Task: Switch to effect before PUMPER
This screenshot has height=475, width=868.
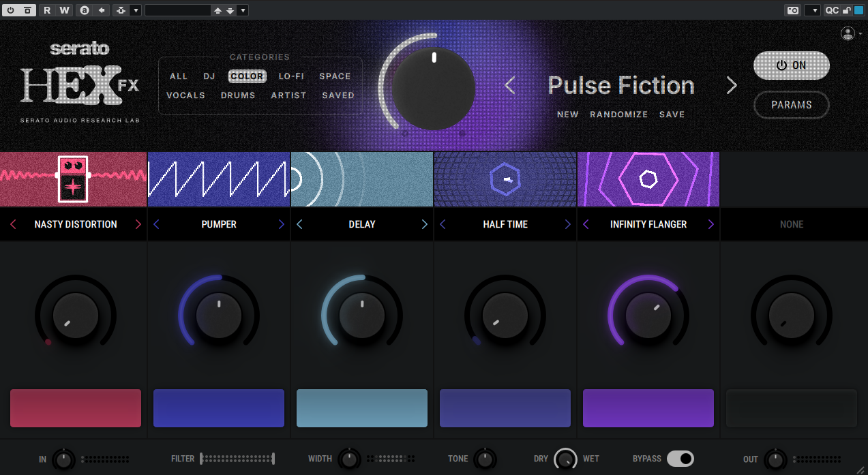Action: [156, 224]
